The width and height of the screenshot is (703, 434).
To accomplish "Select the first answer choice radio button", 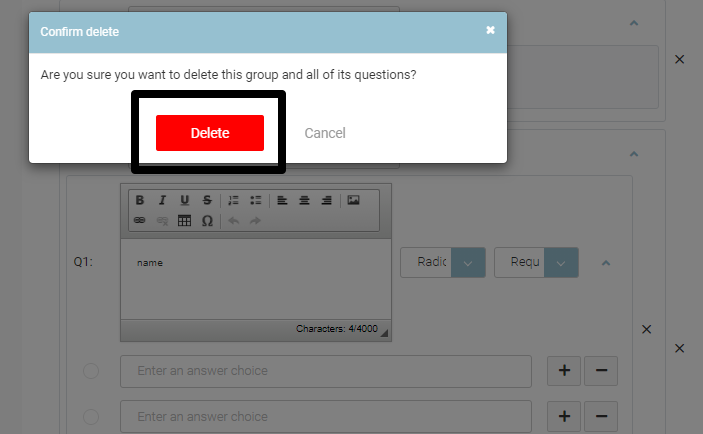I will (91, 371).
